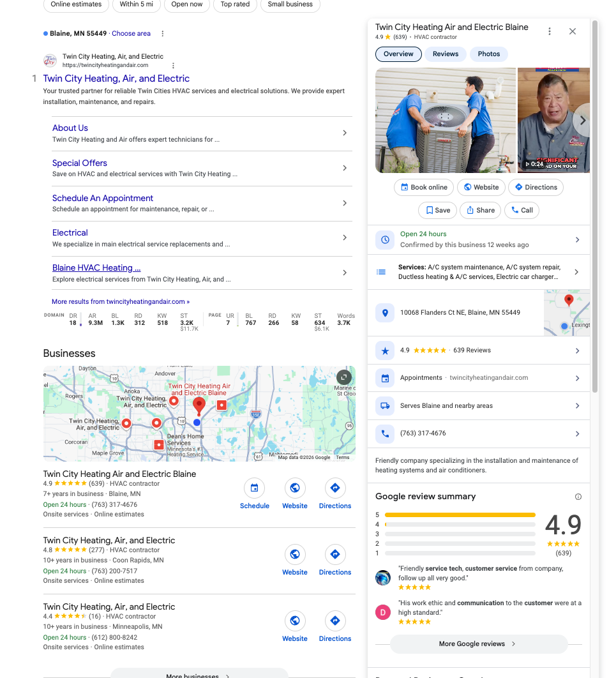Play the 0:24 video thumbnail
Screen dimensions: 616x678
[x=553, y=120]
